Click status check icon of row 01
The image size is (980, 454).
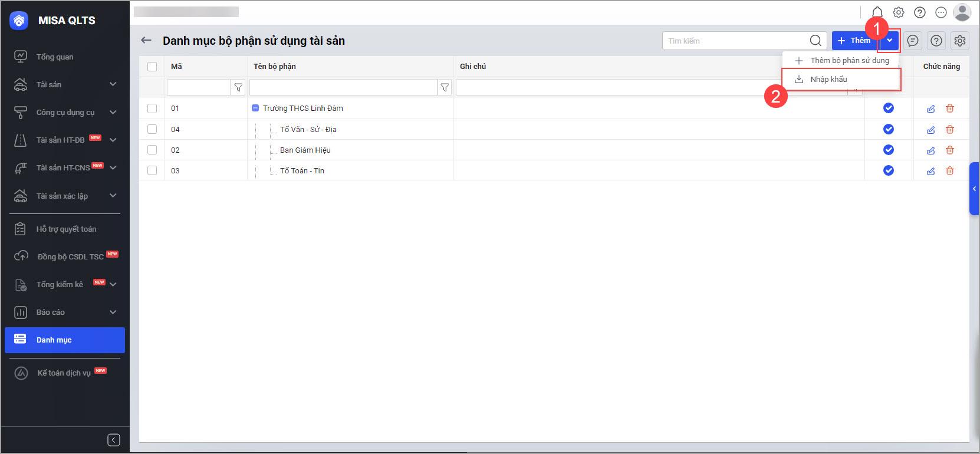pyautogui.click(x=889, y=108)
